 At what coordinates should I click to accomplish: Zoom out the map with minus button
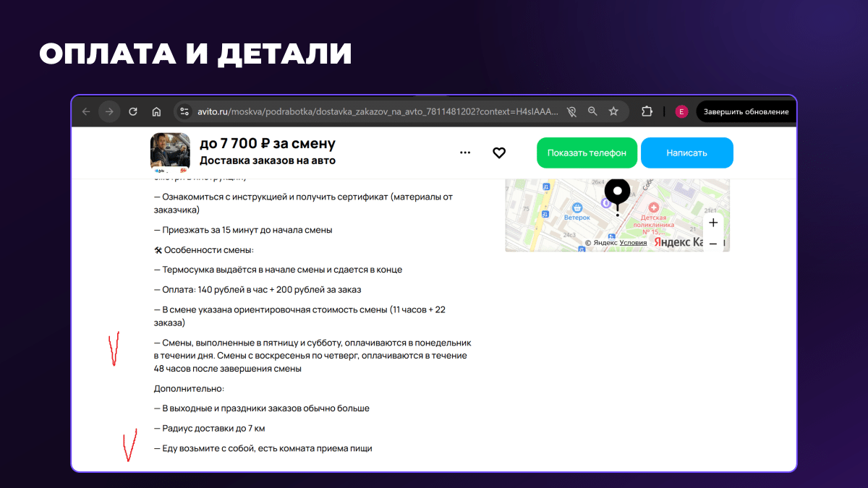713,244
